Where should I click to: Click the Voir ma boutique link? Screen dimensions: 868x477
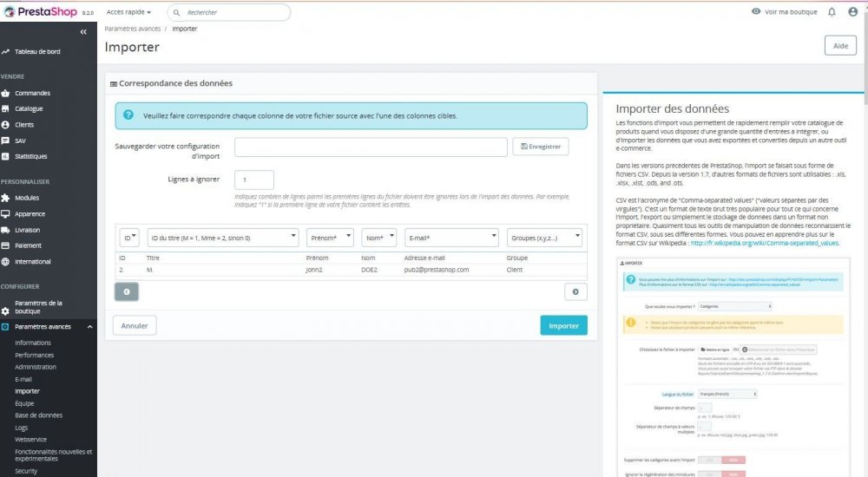click(791, 11)
